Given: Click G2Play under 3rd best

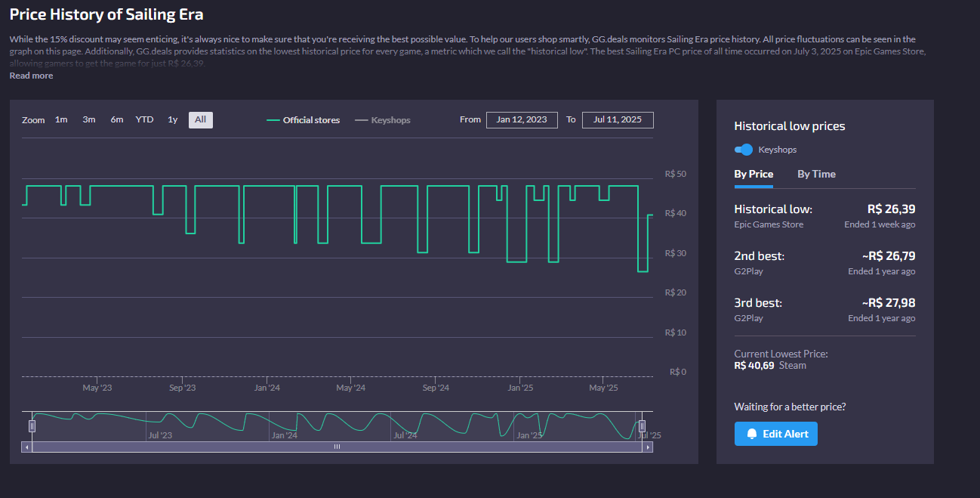Looking at the screenshot, I should 749,318.
